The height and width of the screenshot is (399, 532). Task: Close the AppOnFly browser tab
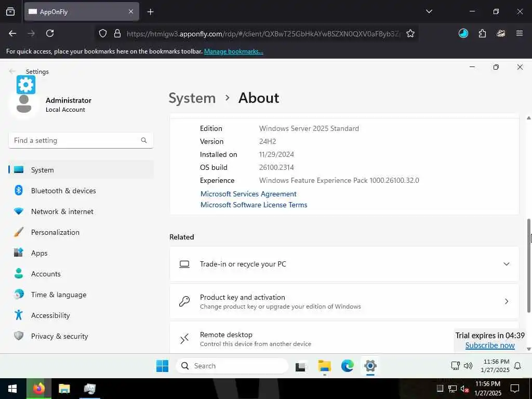[131, 11]
